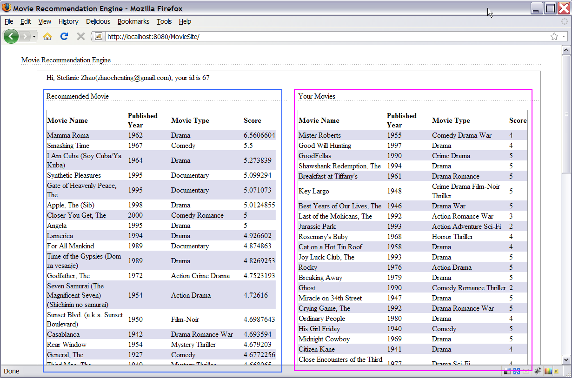Click the vertical scrollbar thumb
Image resolution: width=572 pixels, height=378 pixels.
[x=566, y=115]
